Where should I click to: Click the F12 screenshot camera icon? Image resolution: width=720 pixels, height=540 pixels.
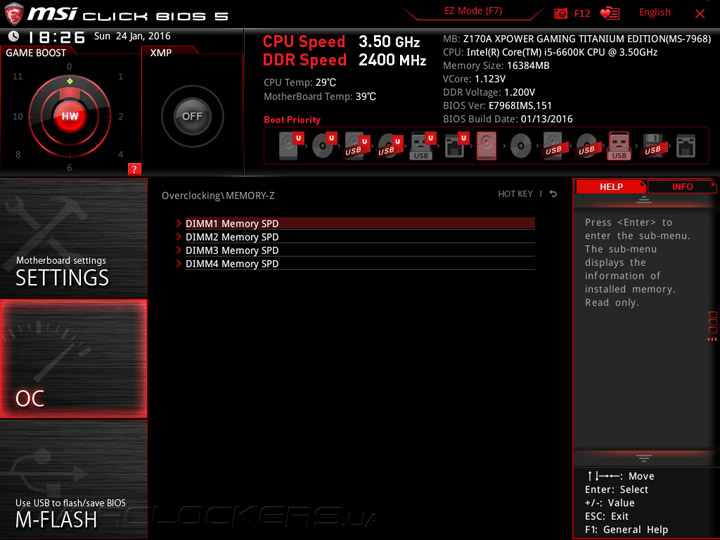click(561, 13)
